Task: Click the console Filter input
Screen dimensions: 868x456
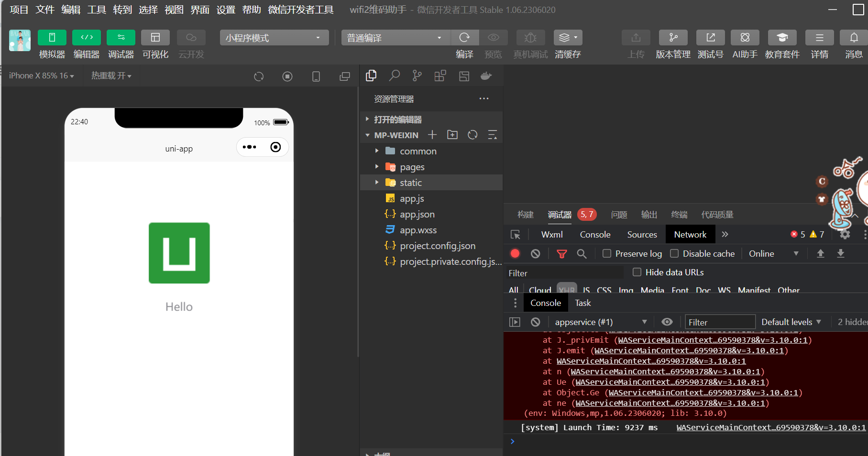Action: tap(720, 322)
